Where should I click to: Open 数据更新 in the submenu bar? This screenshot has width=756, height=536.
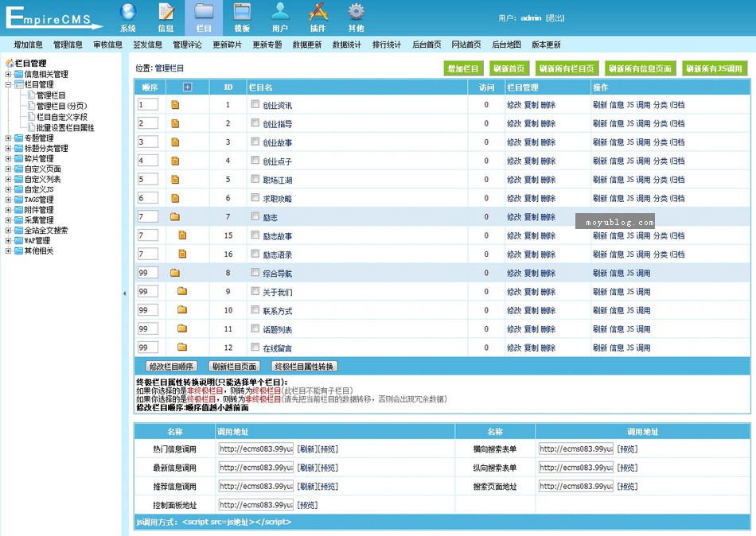click(x=307, y=45)
